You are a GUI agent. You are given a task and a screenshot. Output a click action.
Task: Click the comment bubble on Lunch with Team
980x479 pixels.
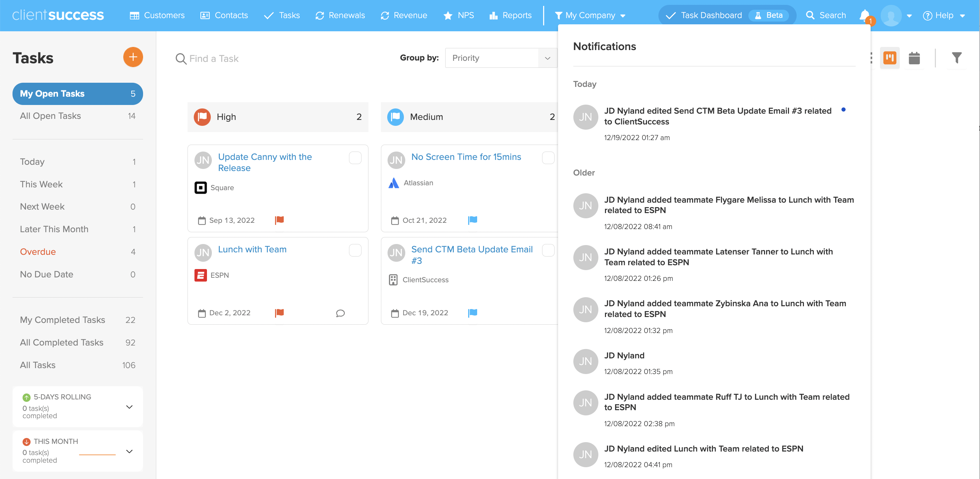340,313
